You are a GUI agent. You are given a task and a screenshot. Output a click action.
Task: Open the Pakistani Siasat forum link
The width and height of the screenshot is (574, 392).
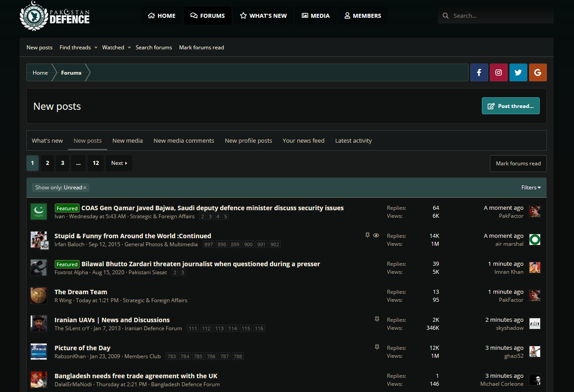tap(148, 272)
